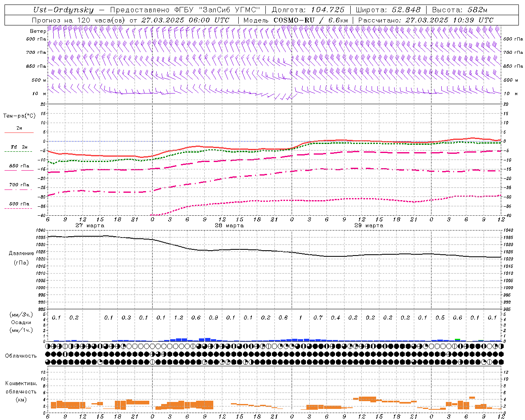Click the '(км)' unit under convective cloudiness
Screen dimensions: 525x420
point(21,399)
